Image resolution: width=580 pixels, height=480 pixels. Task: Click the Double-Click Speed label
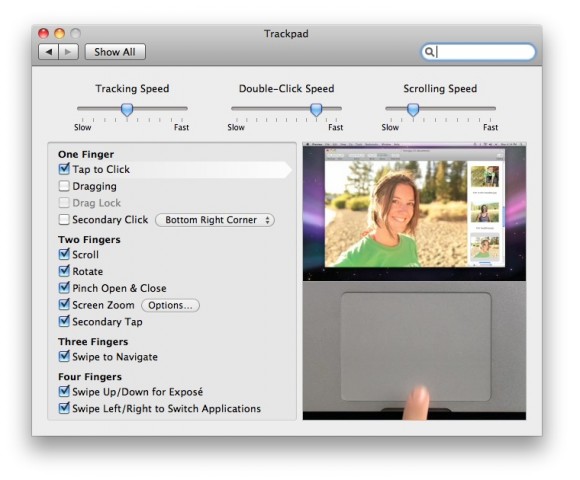coord(286,89)
